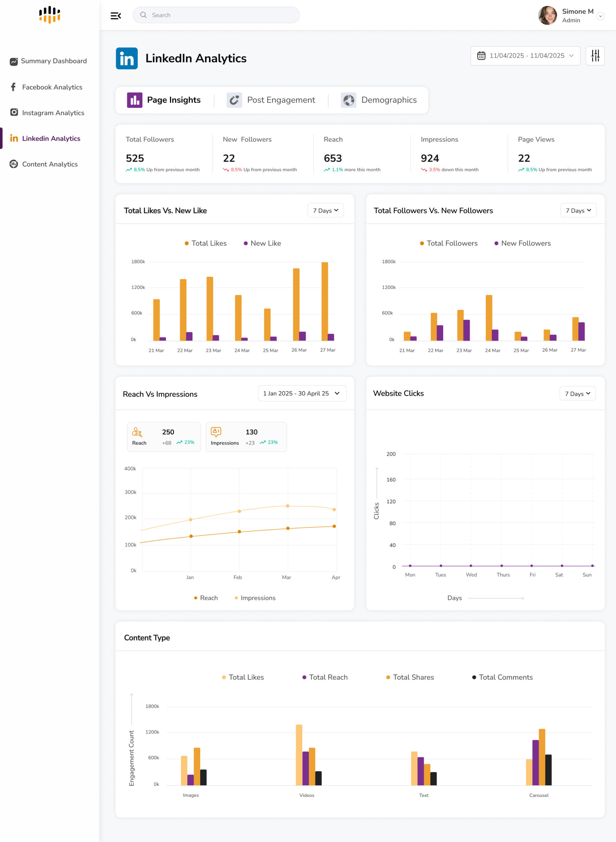The image size is (616, 842).
Task: Select Linkedin Analytics menu item
Action: tap(51, 138)
